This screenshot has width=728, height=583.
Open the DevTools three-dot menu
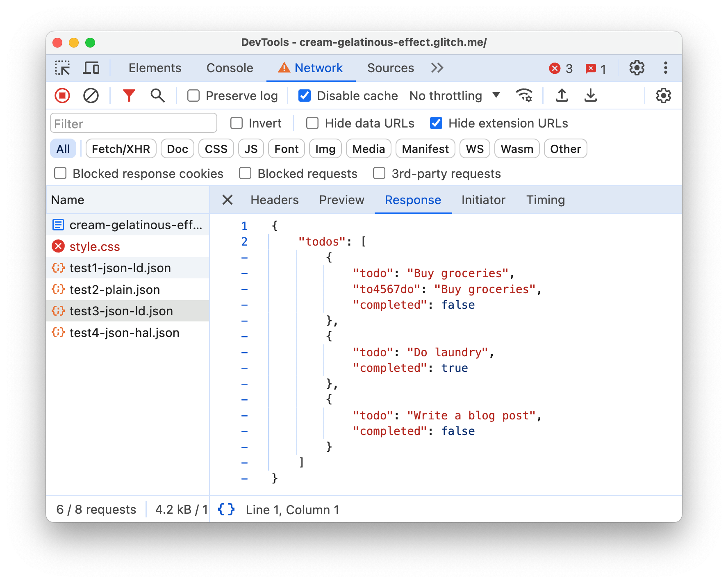(665, 68)
